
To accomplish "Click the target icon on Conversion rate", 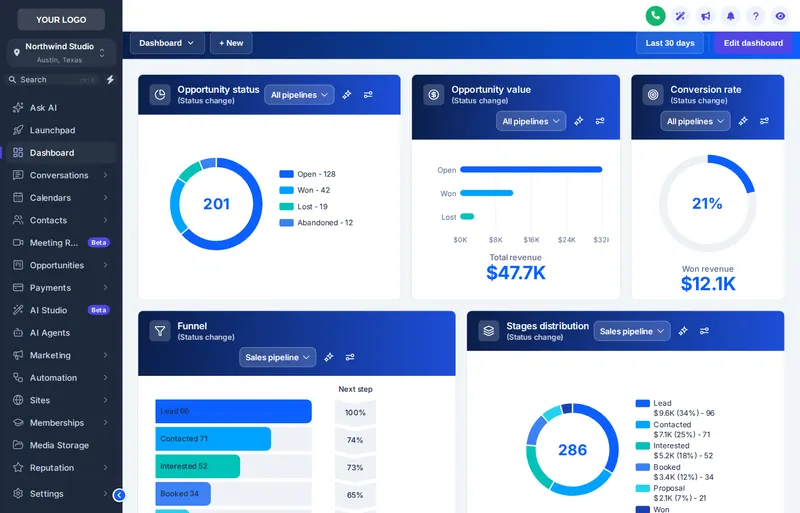I will (653, 94).
